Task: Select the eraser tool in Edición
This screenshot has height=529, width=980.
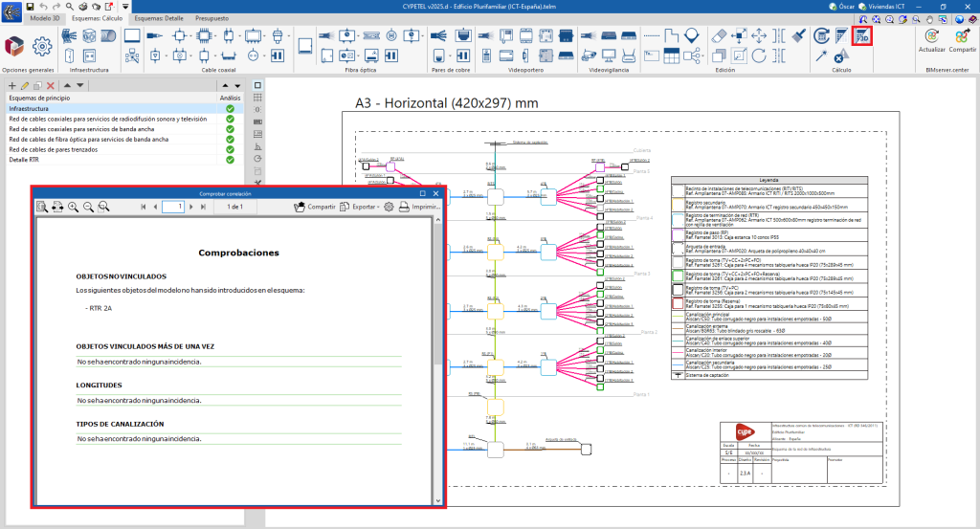Action: 721,35
